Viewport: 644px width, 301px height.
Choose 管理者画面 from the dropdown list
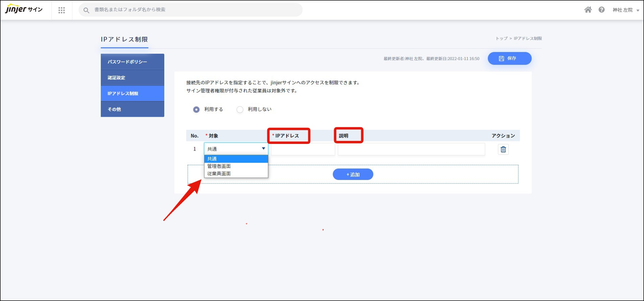[219, 166]
